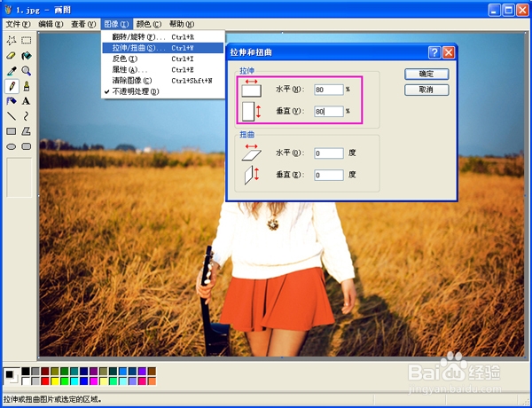
Task: Click the 取消 button
Action: coord(426,90)
